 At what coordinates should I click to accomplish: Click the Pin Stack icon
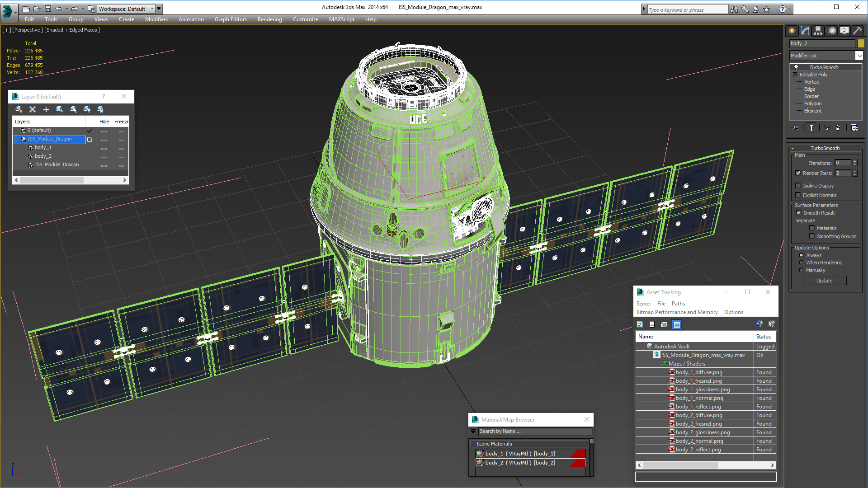tap(796, 128)
